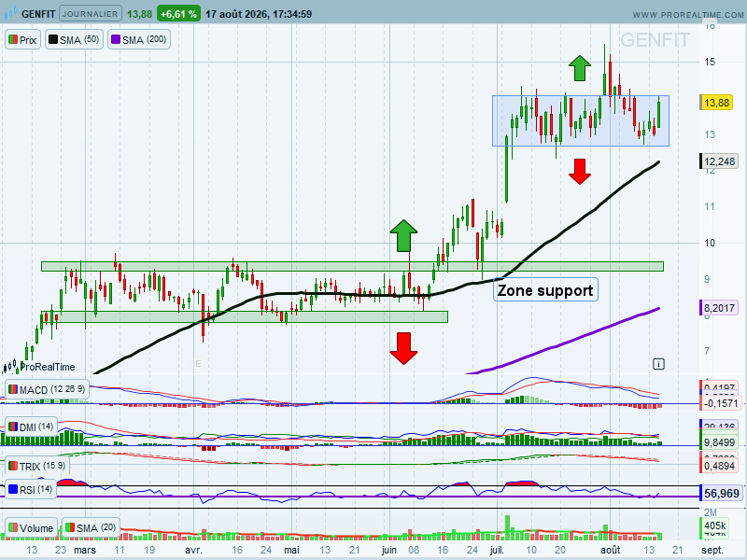Click the +6,61 % change badge
This screenshot has height=560, width=747.
pyautogui.click(x=178, y=14)
